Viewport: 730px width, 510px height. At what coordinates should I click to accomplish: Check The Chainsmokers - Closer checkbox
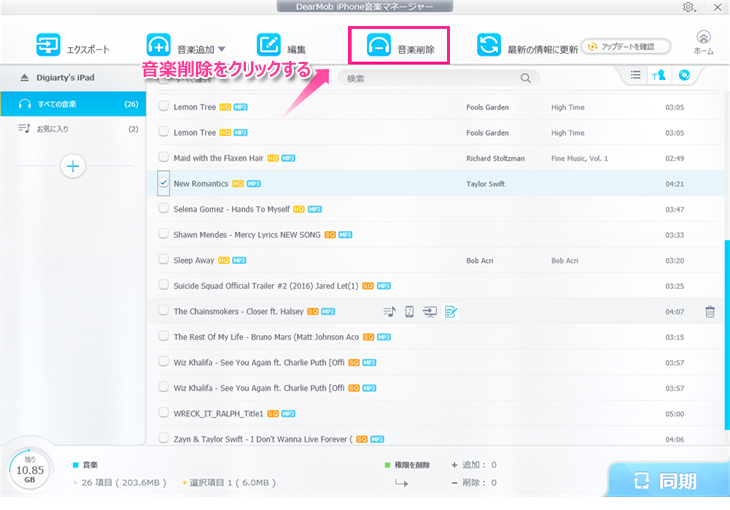coord(163,310)
